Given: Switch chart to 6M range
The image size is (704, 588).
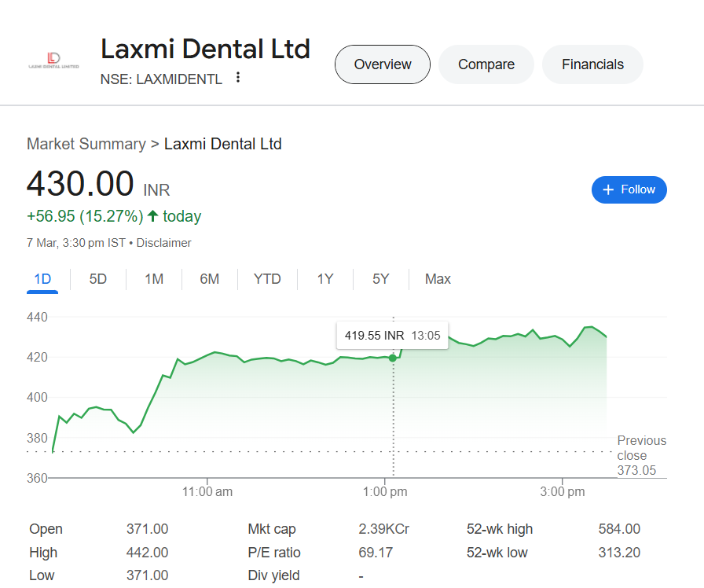Looking at the screenshot, I should point(210,279).
